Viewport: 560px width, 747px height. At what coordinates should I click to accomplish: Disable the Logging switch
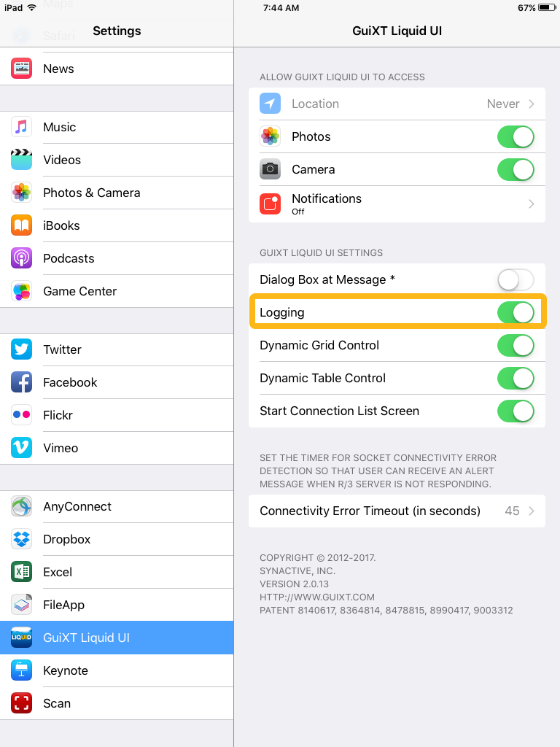coord(516,312)
